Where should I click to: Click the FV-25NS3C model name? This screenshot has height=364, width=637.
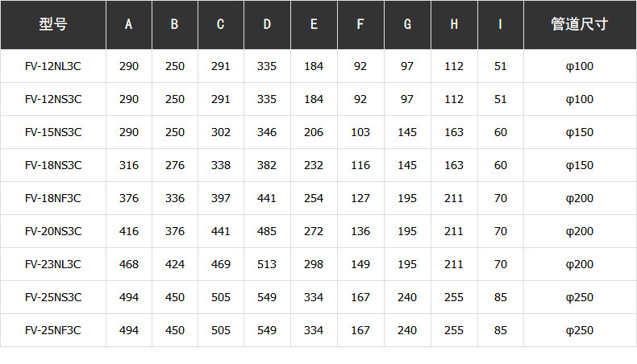tap(53, 297)
